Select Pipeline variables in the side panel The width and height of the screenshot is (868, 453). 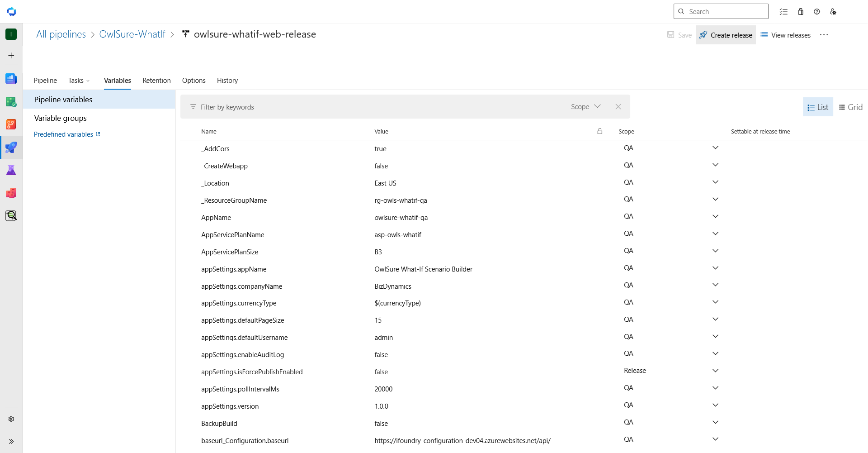click(99, 100)
